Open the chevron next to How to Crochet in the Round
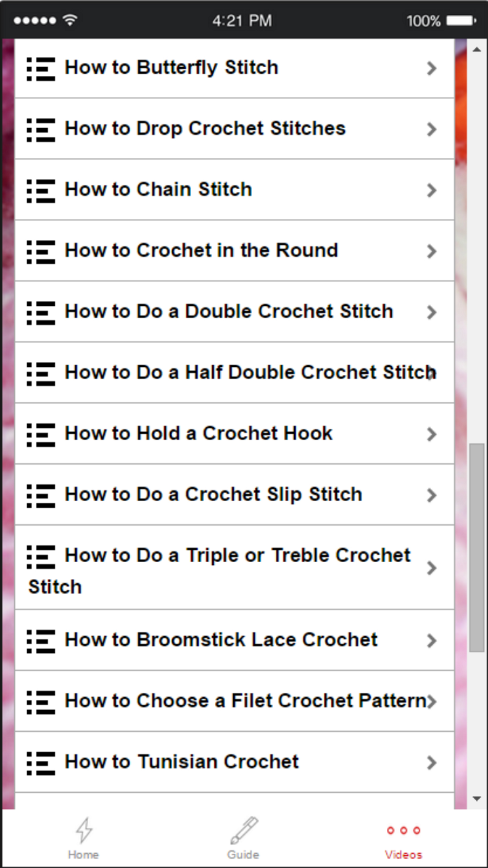Image resolution: width=488 pixels, height=868 pixels. (431, 251)
